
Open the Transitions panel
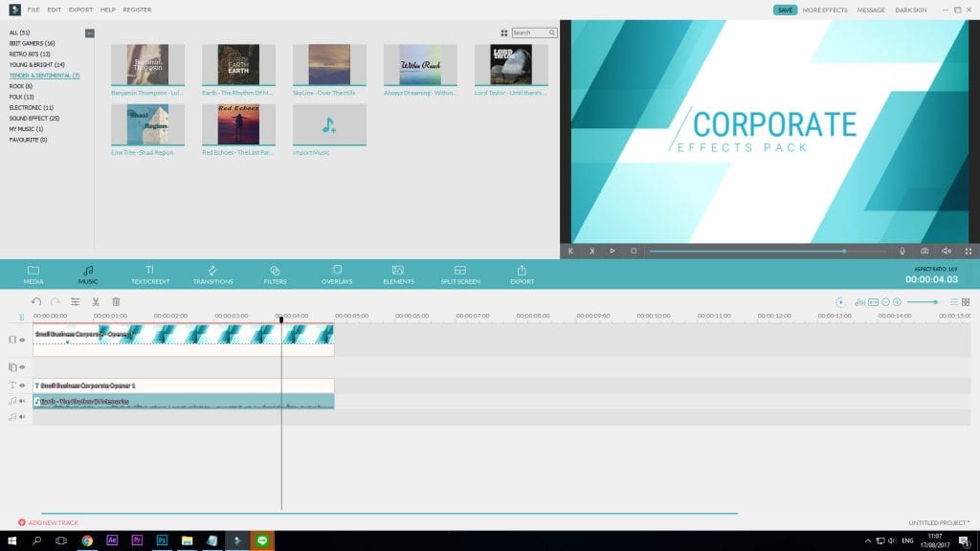(x=212, y=275)
